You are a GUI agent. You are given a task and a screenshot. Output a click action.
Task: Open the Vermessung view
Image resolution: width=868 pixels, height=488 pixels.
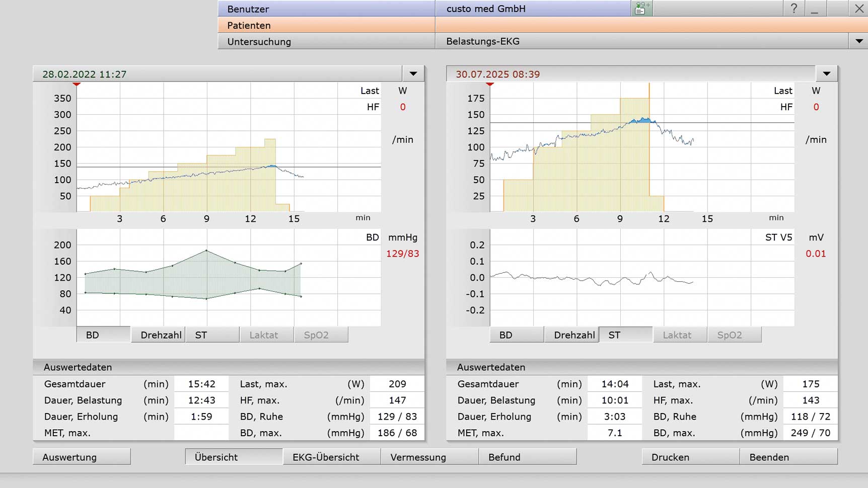[429, 457]
